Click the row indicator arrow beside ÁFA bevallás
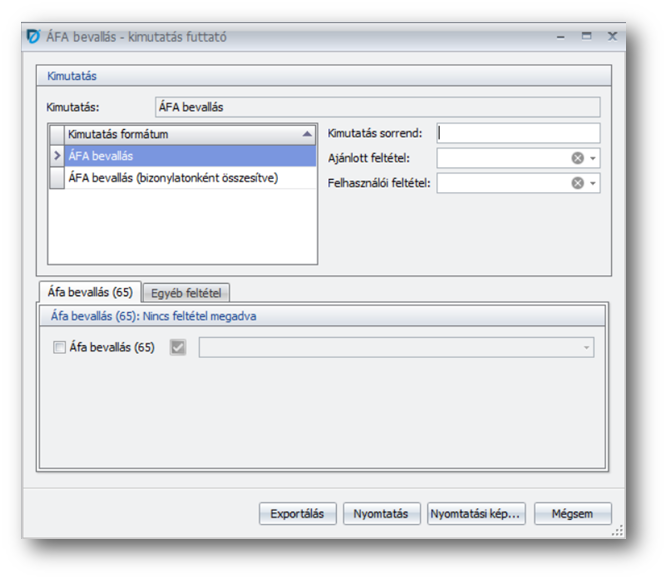The height and width of the screenshot is (581, 668). [57, 156]
